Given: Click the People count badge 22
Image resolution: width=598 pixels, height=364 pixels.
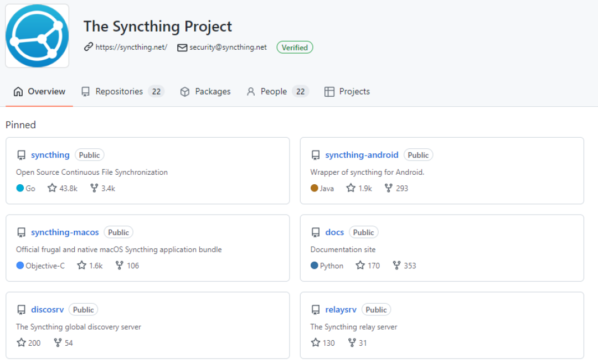Looking at the screenshot, I should pos(301,91).
